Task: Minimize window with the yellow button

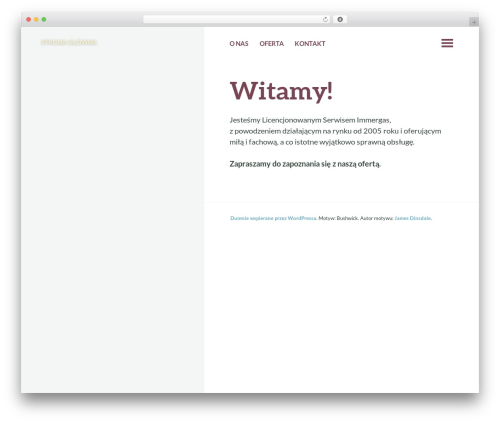Action: 36,20
